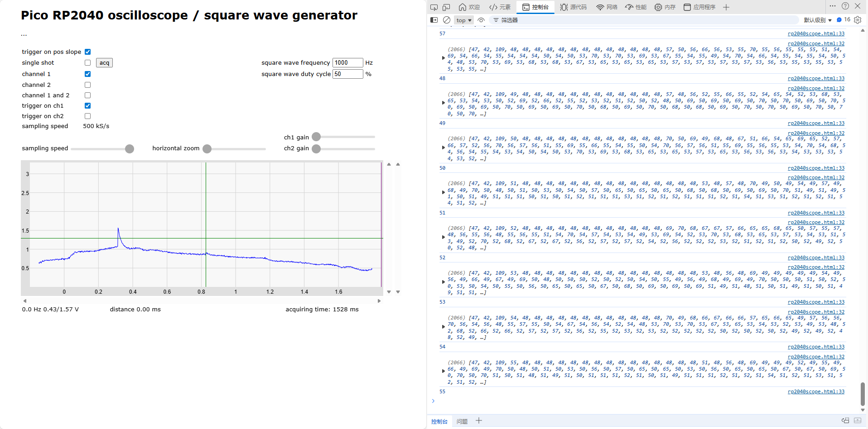Open the top JavaScript context dropdown
This screenshot has height=429, width=868.
(x=464, y=20)
